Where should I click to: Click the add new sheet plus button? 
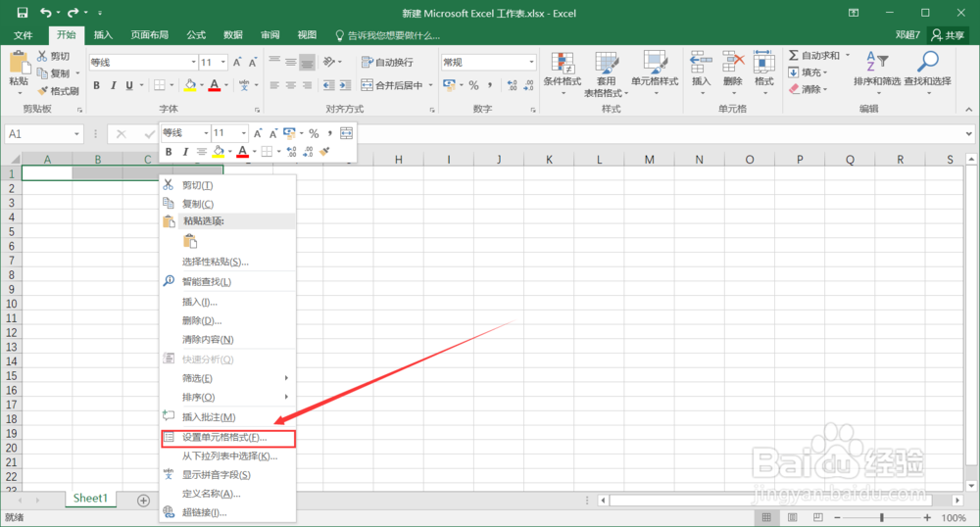pos(143,501)
